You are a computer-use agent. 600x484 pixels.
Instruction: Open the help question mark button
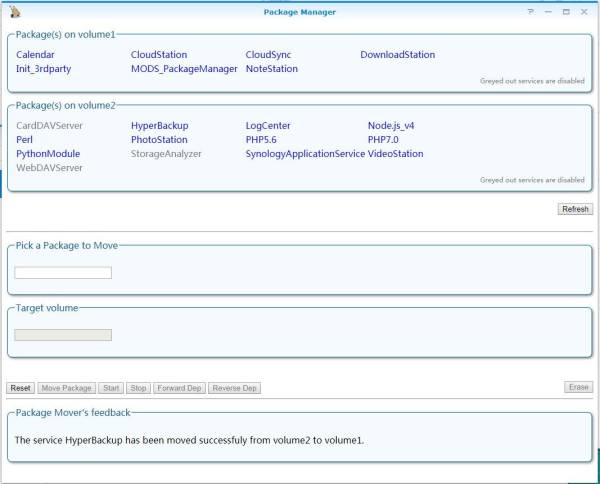531,12
